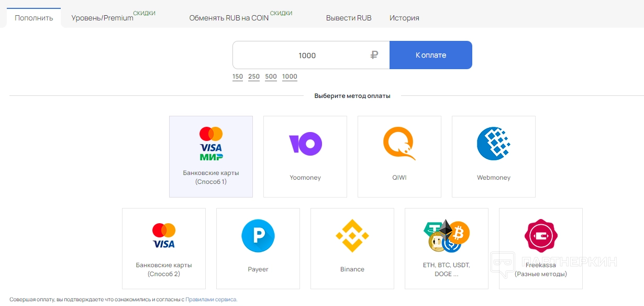
Task: Open the История tab
Action: click(404, 18)
